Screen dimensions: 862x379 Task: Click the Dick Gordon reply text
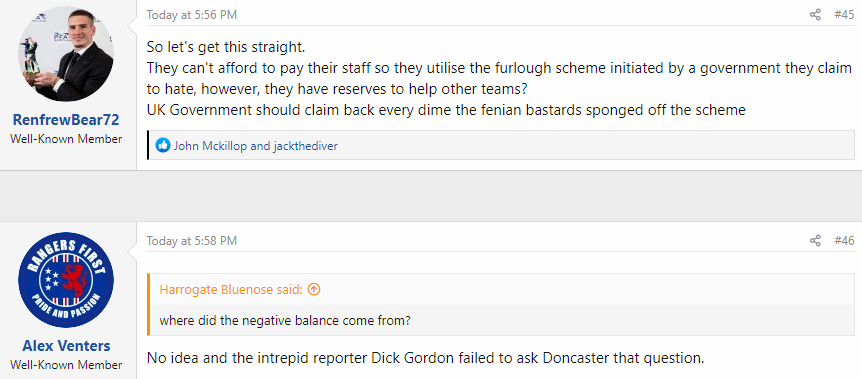[426, 358]
